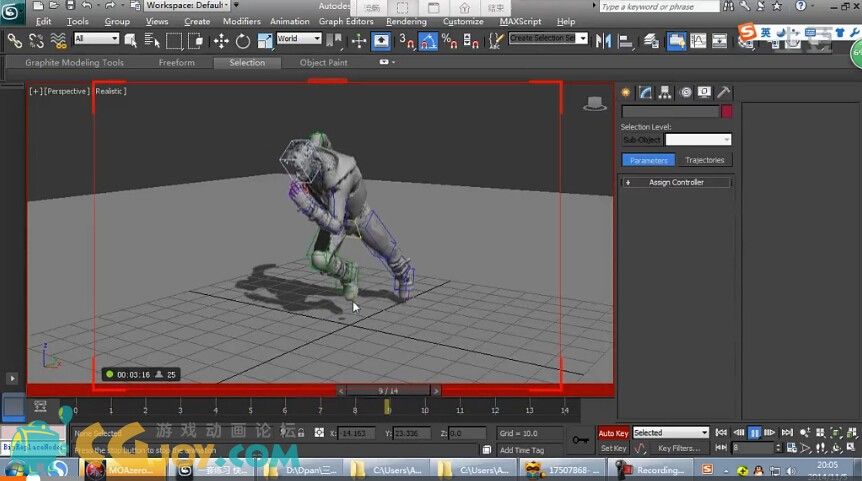Click the Unlink Selection icon
The height and width of the screenshot is (481, 862).
point(36,41)
